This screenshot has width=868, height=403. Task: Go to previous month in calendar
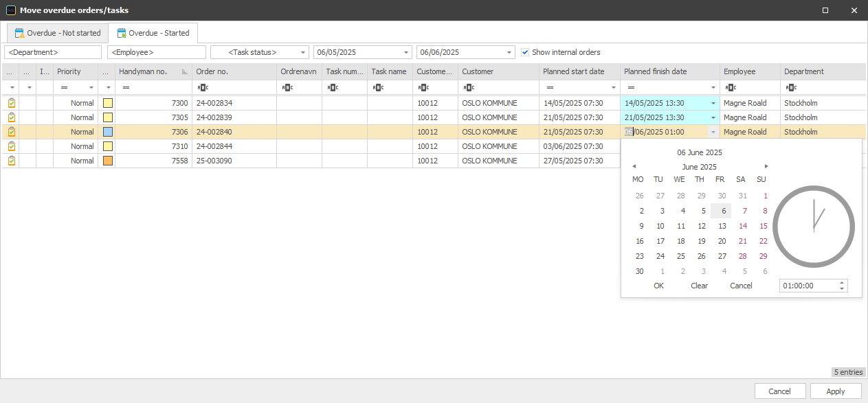634,166
